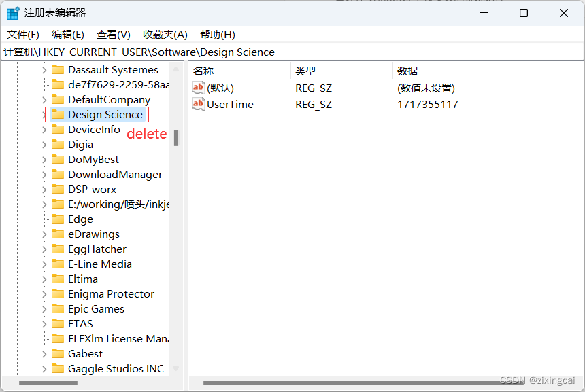This screenshot has width=585, height=392.
Task: Click the DSP-worx folder icon
Action: (x=57, y=189)
